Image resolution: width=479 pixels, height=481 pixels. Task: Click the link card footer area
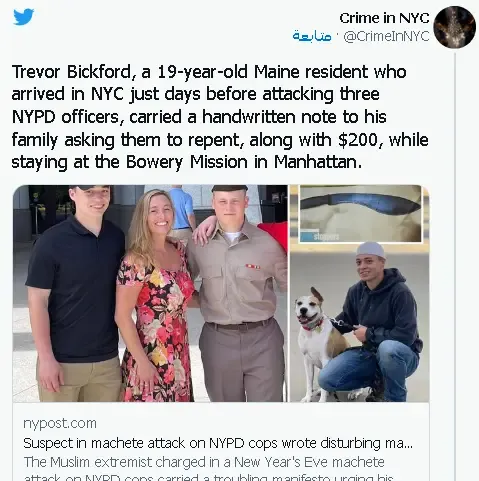tap(221, 442)
